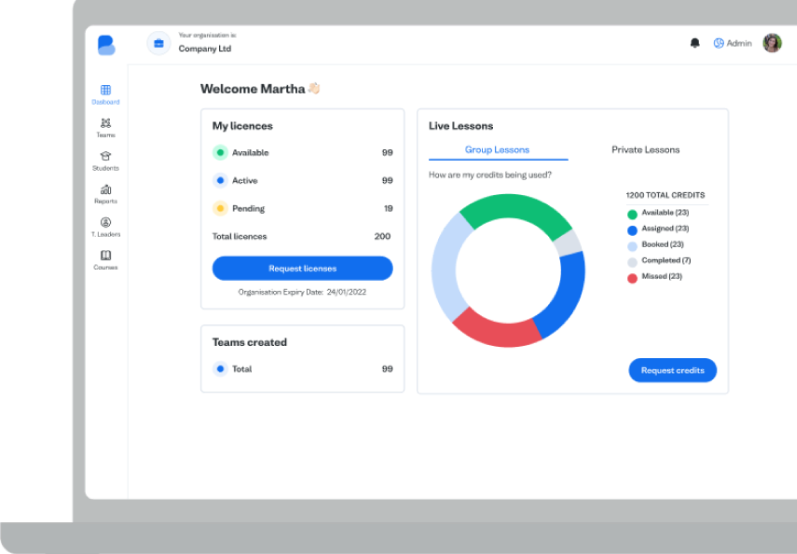The image size is (797, 554).
Task: Switch to the Group Lessons tab
Action: pos(497,150)
